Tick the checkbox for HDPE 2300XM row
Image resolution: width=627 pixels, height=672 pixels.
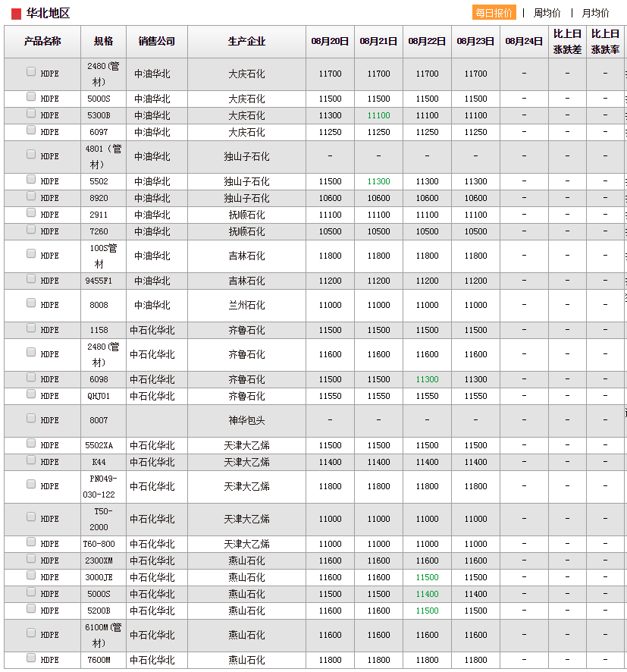point(31,558)
